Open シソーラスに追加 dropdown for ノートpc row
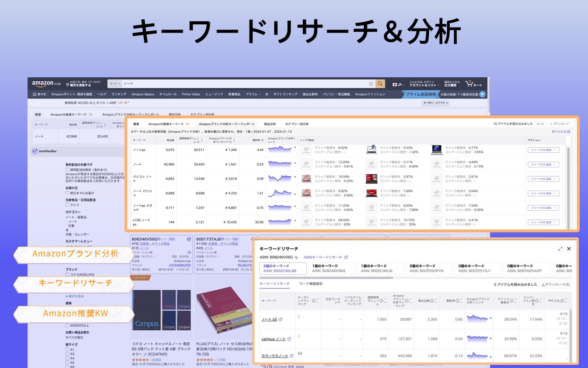 (543, 150)
